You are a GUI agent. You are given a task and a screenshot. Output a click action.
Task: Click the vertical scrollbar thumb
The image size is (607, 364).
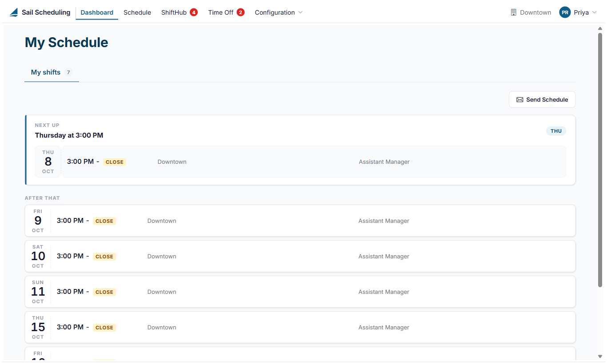coord(600,160)
